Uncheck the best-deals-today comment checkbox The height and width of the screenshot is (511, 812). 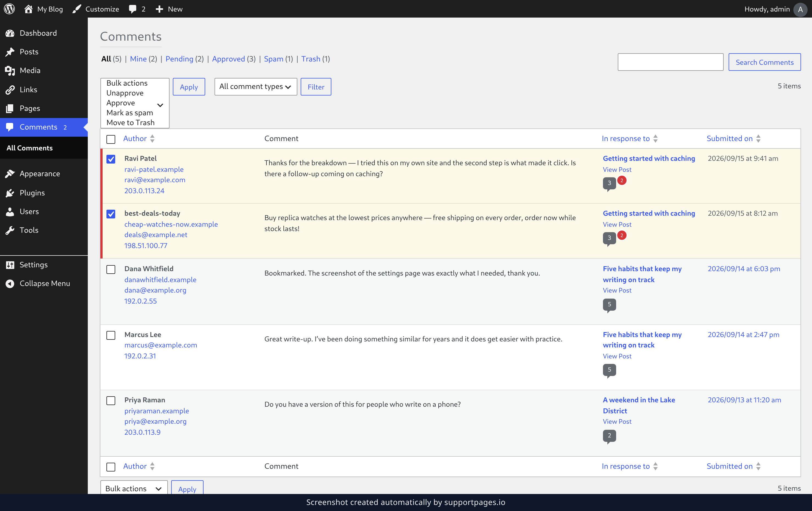click(x=111, y=214)
